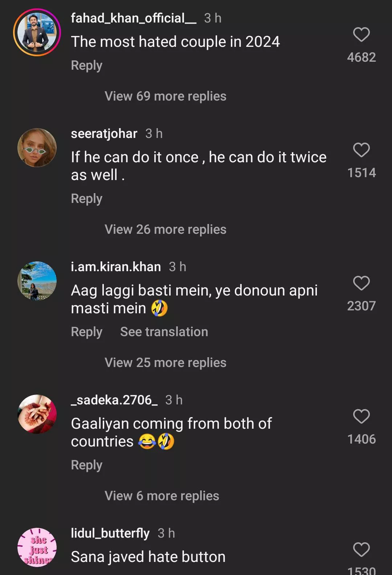The image size is (392, 575).
Task: Expand View 69 more replies
Action: tap(166, 96)
